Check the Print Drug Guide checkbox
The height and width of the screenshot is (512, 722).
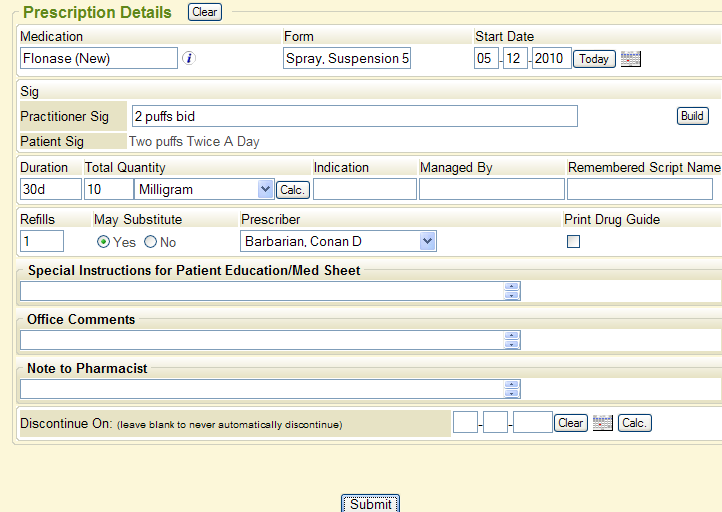tap(573, 241)
